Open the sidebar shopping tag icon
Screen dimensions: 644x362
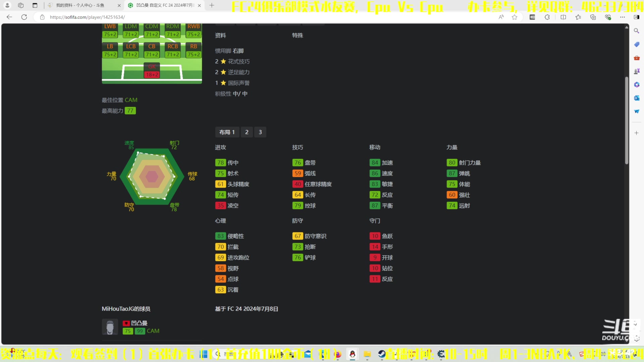[637, 44]
